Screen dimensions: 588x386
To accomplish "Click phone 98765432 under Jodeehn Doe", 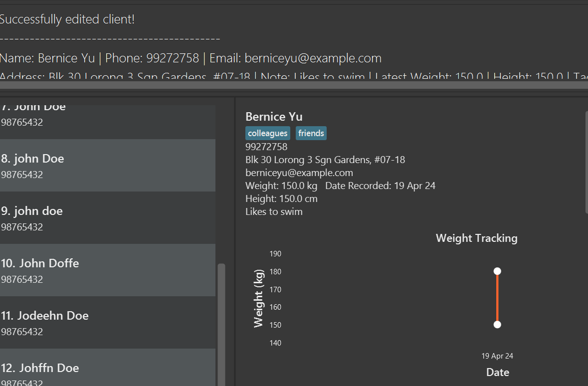I will pyautogui.click(x=22, y=332).
